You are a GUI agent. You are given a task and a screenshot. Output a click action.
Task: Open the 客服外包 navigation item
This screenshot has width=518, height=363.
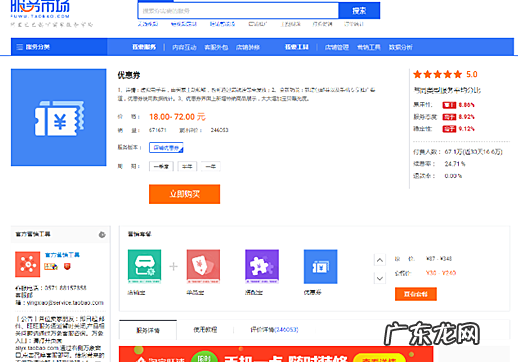[216, 47]
